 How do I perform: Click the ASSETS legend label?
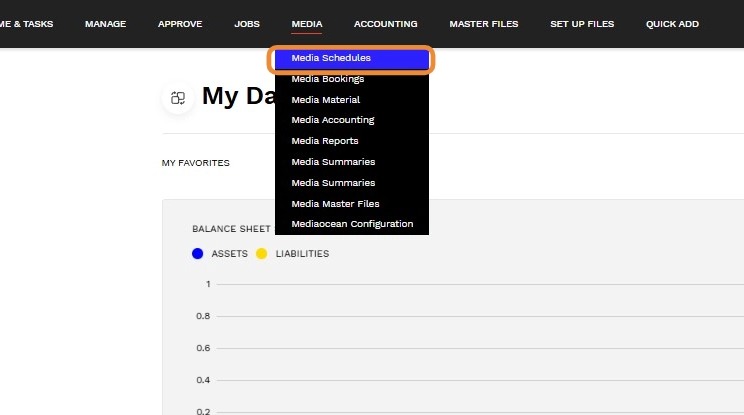(230, 254)
